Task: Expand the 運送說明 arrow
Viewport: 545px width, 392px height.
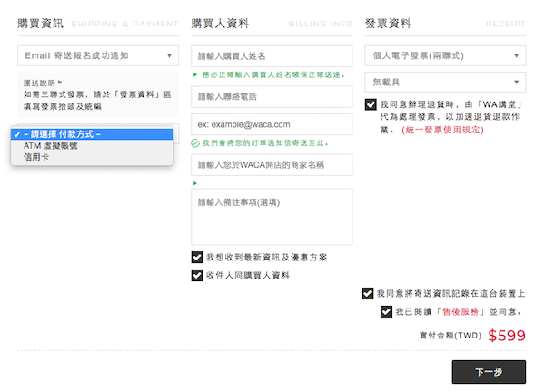Action: [60, 83]
